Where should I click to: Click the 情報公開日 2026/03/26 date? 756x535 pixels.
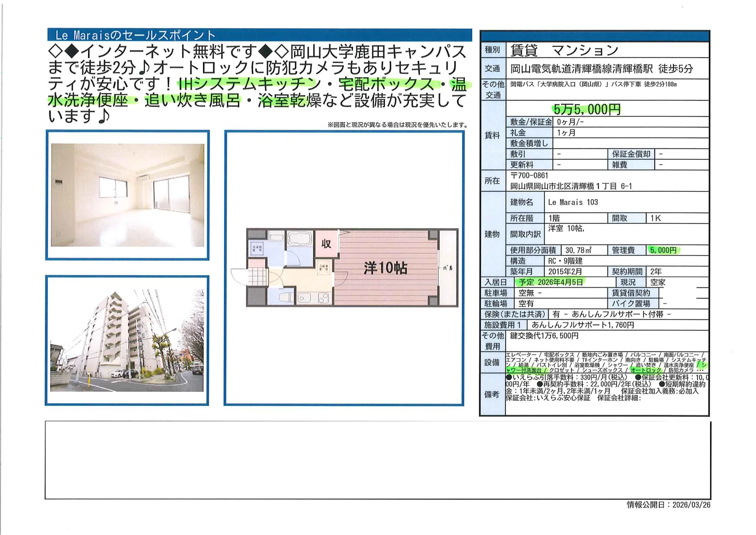click(x=668, y=505)
